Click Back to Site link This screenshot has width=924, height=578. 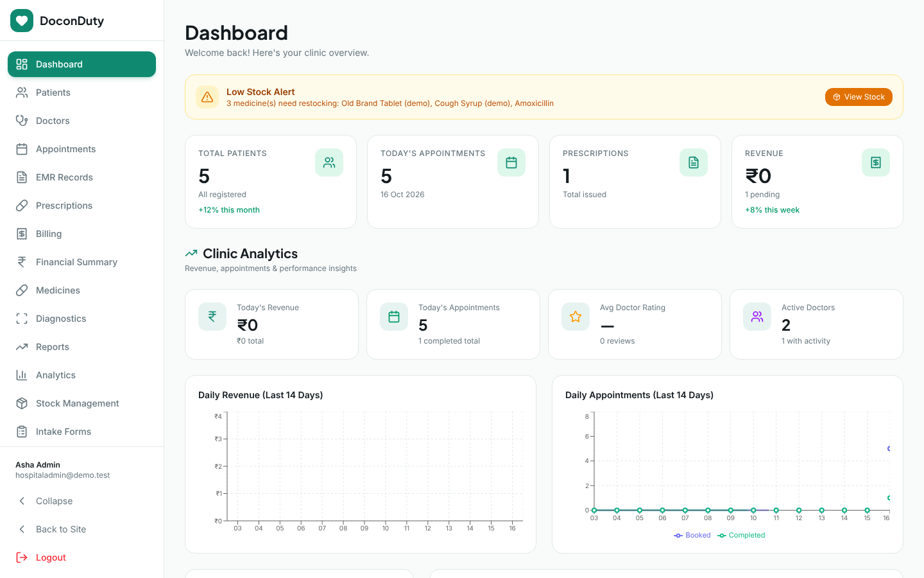pyautogui.click(x=81, y=529)
